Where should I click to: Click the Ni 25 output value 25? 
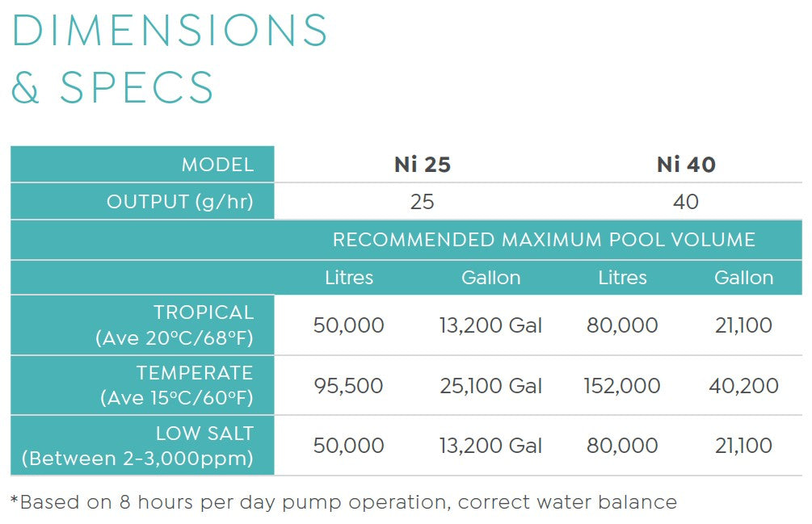[422, 202]
